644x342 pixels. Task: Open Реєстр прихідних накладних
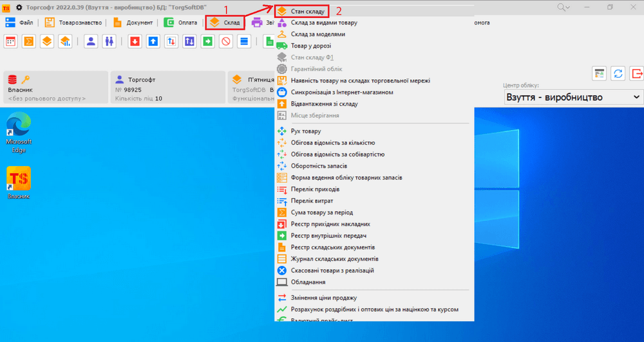[x=330, y=224]
